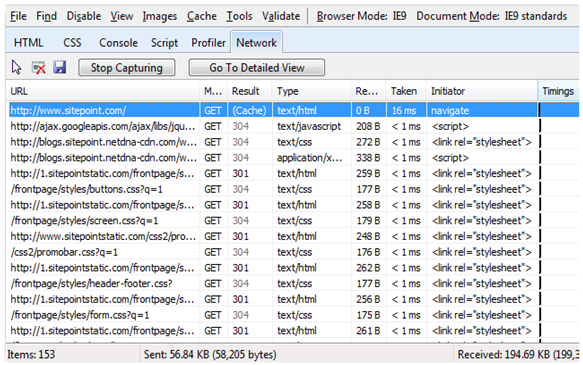Save captured traffic with the floppy disk icon
The image size is (583, 365).
[x=59, y=67]
